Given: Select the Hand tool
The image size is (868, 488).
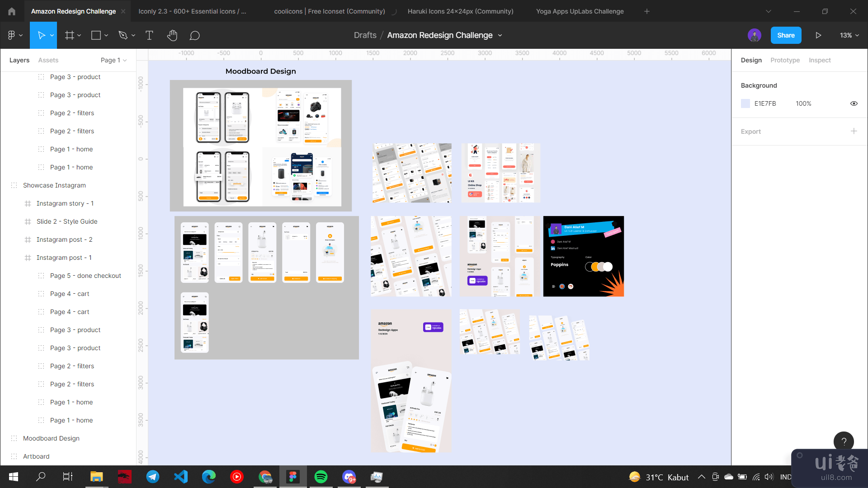Looking at the screenshot, I should 172,35.
